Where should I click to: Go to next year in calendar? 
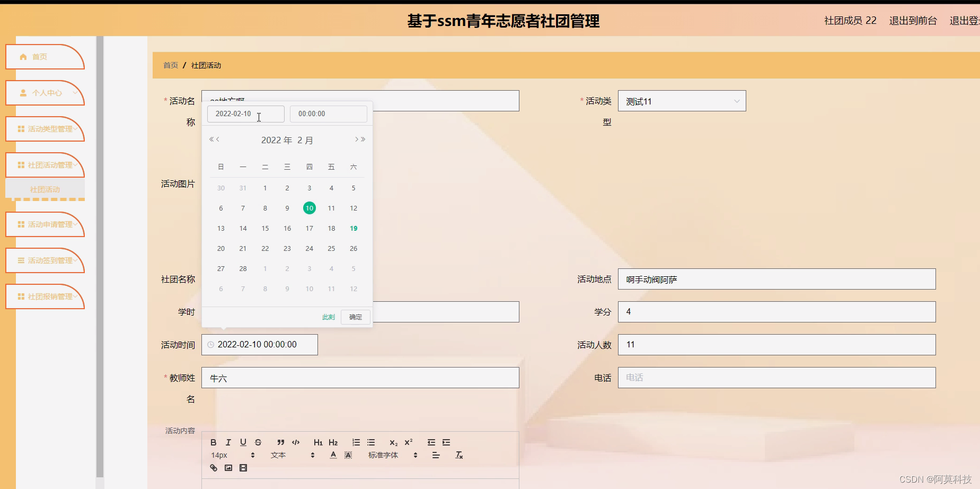pyautogui.click(x=363, y=139)
